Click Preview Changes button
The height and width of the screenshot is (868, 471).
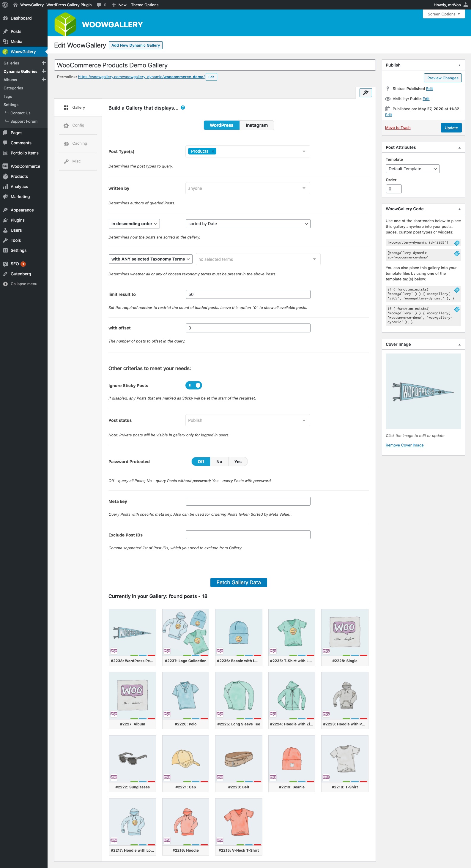pos(443,78)
